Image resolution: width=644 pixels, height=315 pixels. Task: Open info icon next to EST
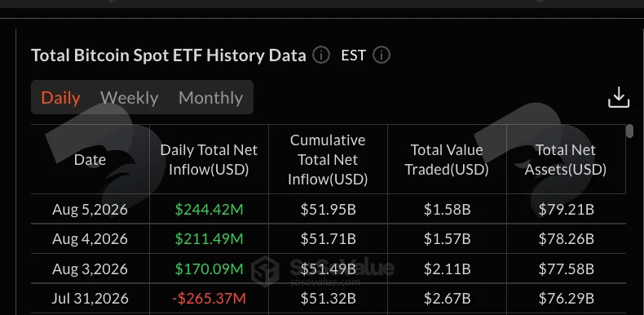[x=382, y=55]
